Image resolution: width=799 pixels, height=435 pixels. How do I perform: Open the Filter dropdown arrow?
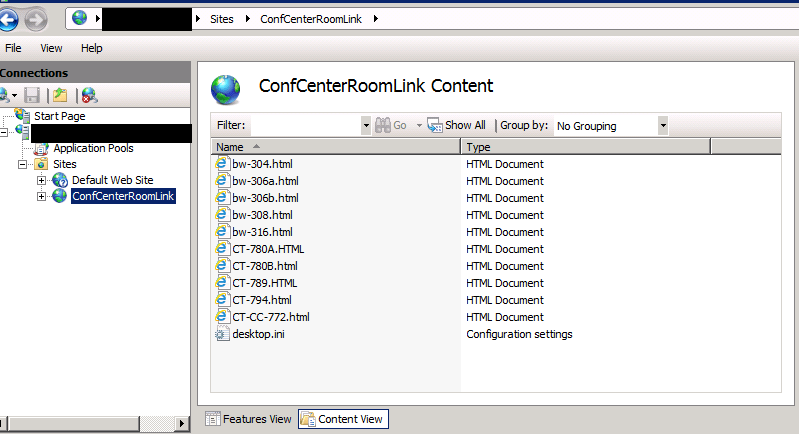tap(366, 125)
